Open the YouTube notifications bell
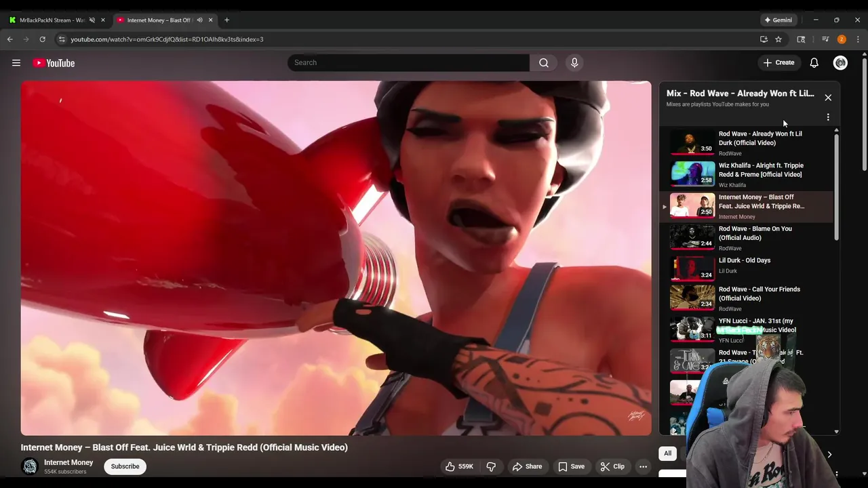 pos(814,62)
